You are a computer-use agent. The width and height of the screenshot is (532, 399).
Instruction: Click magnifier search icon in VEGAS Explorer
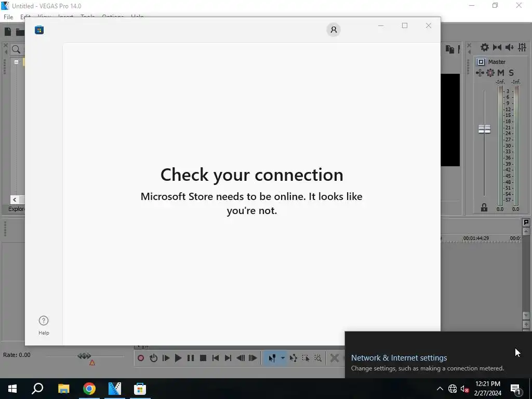point(16,49)
